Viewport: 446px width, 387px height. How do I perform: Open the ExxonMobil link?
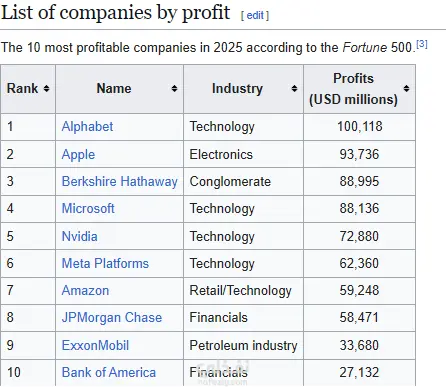pyautogui.click(x=95, y=345)
